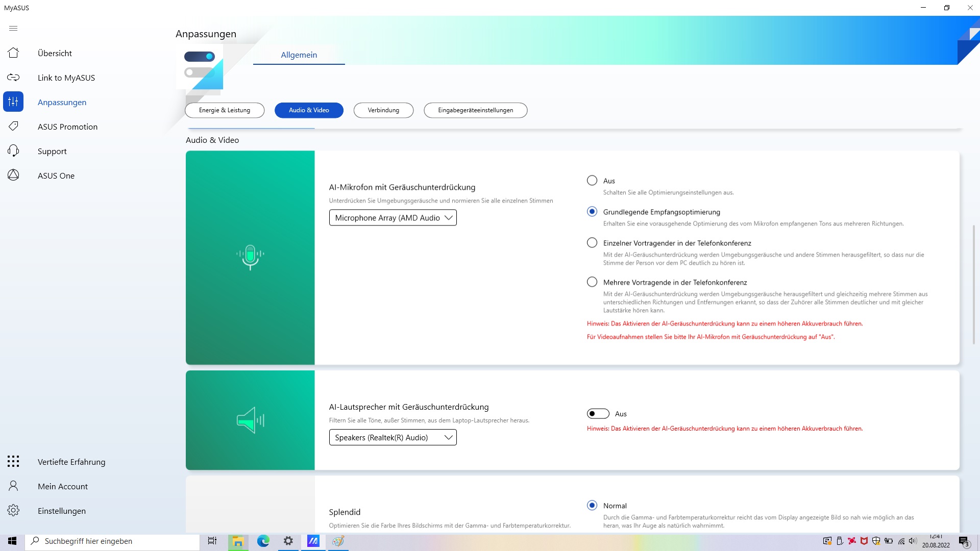This screenshot has height=551, width=980.
Task: Open Einstellungen in the sidebar
Action: pos(62,511)
